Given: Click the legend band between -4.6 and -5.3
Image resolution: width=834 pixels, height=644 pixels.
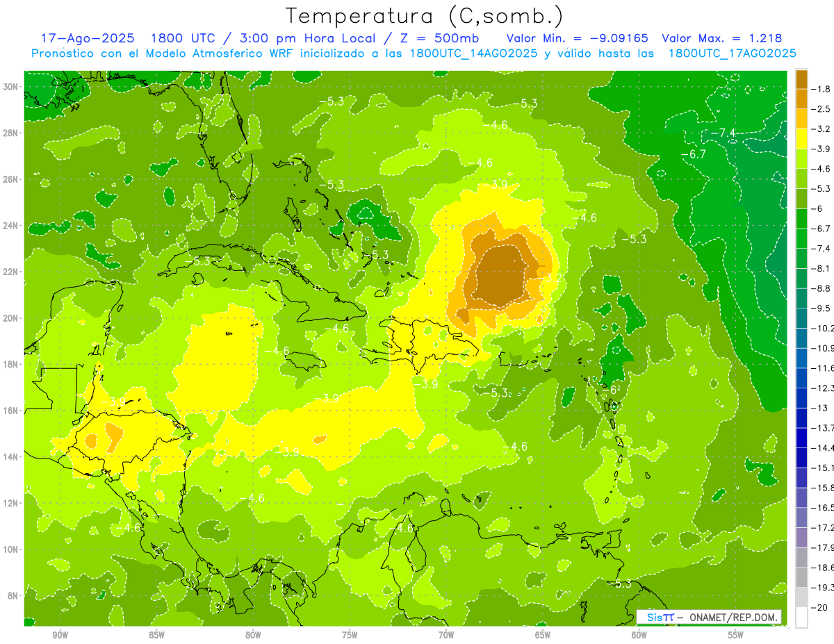Looking at the screenshot, I should click(x=801, y=179).
